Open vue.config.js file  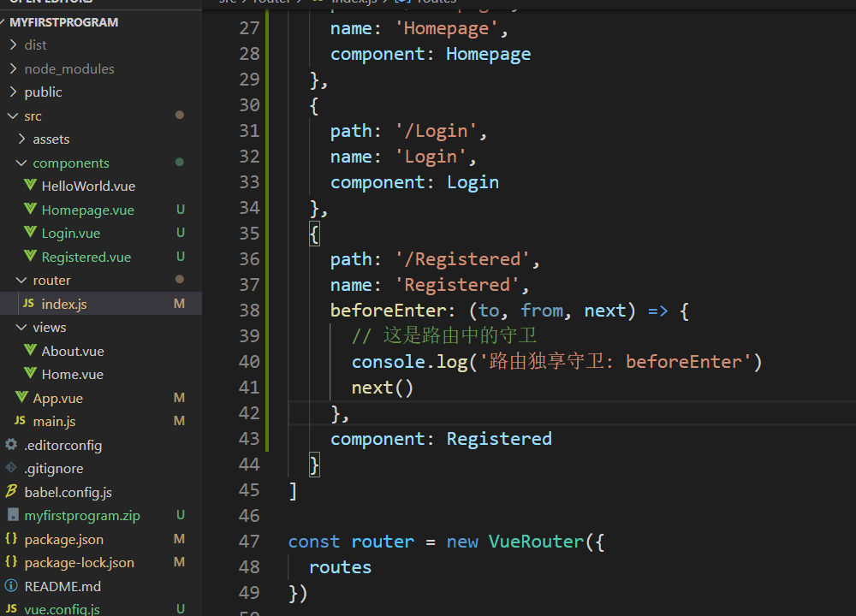(x=62, y=609)
